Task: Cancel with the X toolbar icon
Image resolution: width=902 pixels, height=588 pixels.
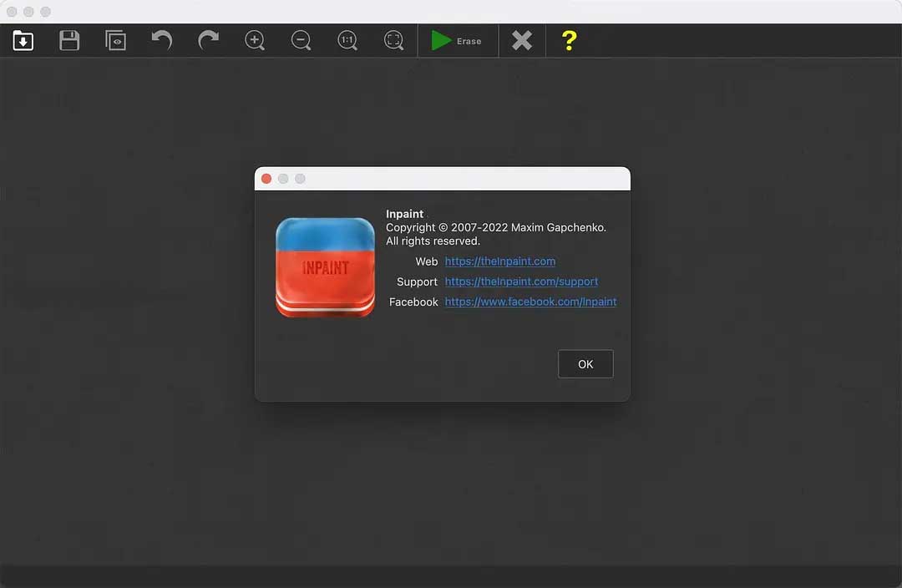Action: (522, 40)
